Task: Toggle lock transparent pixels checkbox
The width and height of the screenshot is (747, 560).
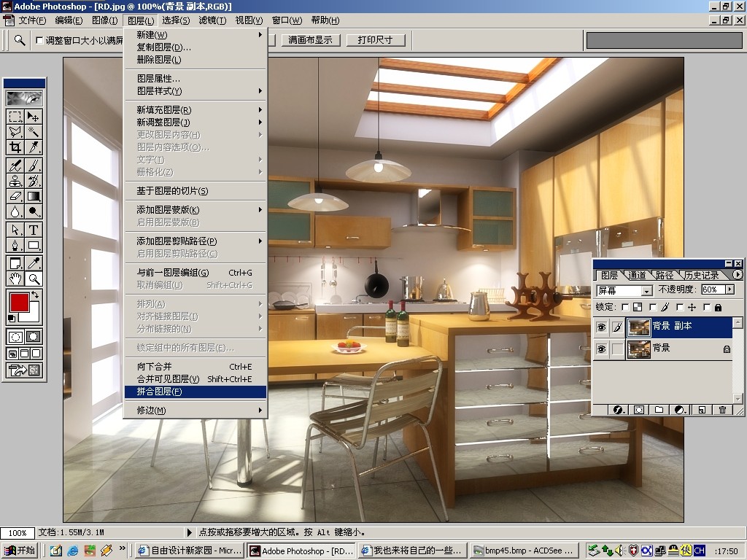Action: click(625, 307)
